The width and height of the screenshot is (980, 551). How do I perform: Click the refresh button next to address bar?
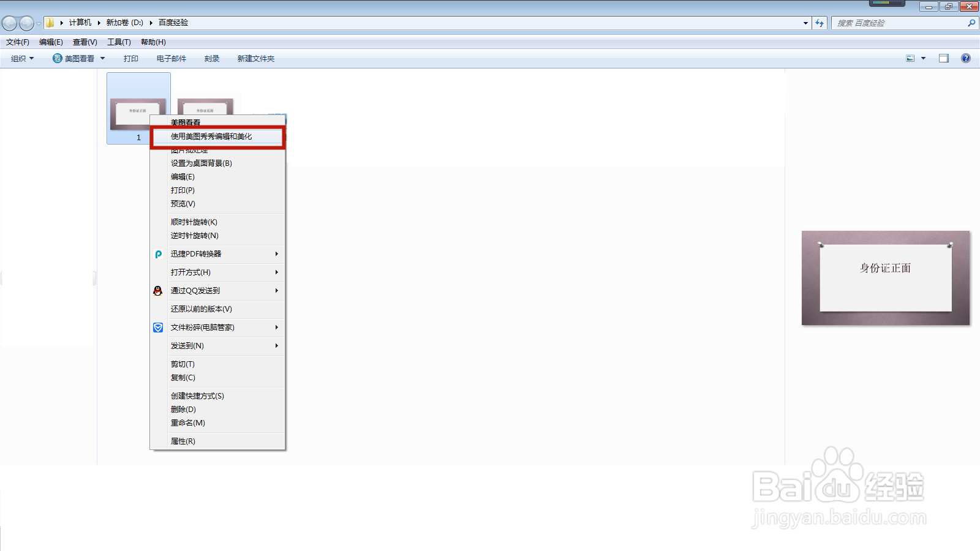pos(820,23)
